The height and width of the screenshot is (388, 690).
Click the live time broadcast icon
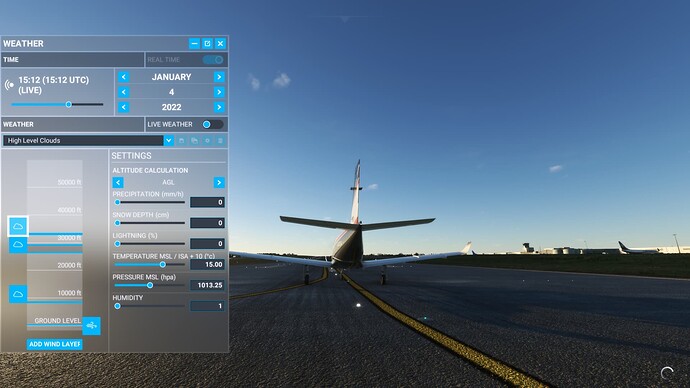pos(9,84)
